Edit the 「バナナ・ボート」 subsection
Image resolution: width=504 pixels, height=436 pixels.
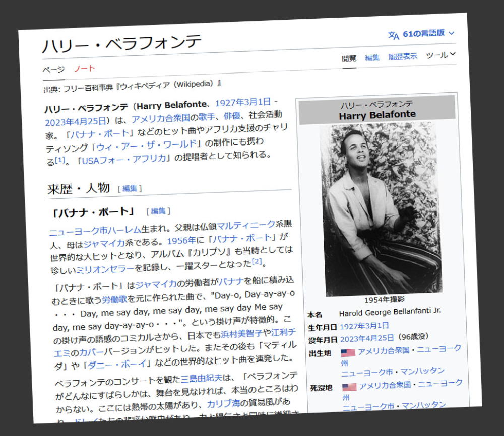(158, 211)
